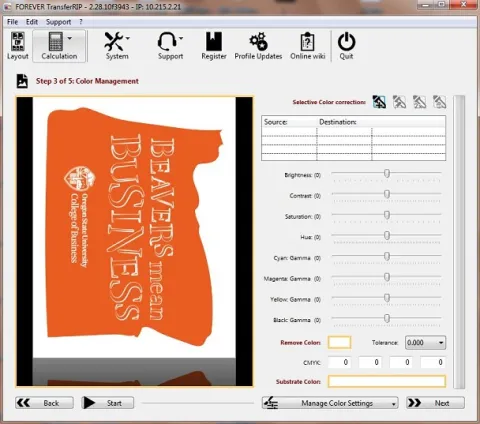This screenshot has height=424, width=480.
Task: Open the Layout toolbar icon
Action: point(18,46)
